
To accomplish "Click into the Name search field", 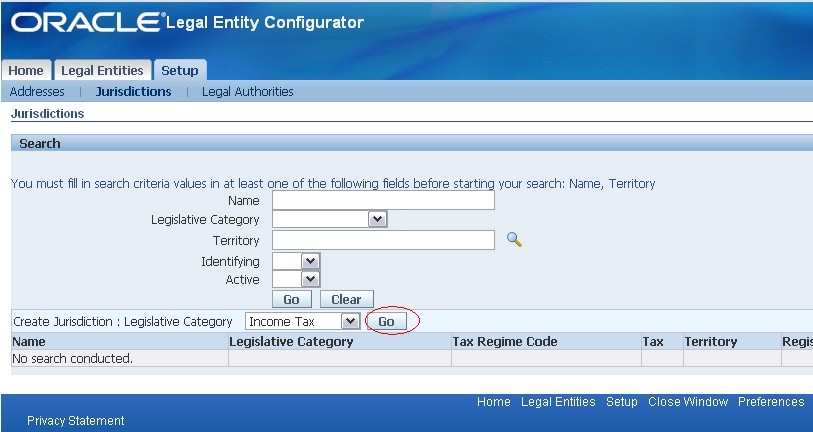I will coord(383,200).
